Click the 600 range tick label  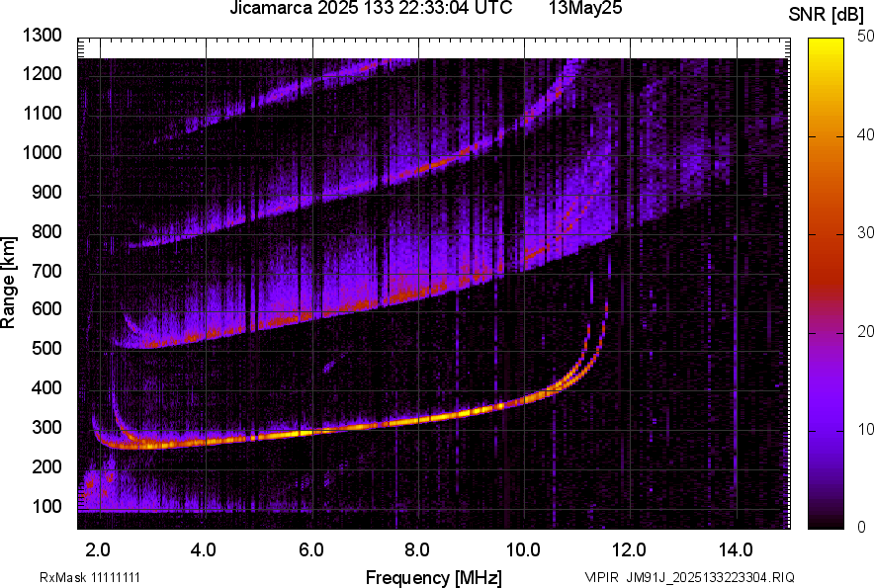point(46,308)
